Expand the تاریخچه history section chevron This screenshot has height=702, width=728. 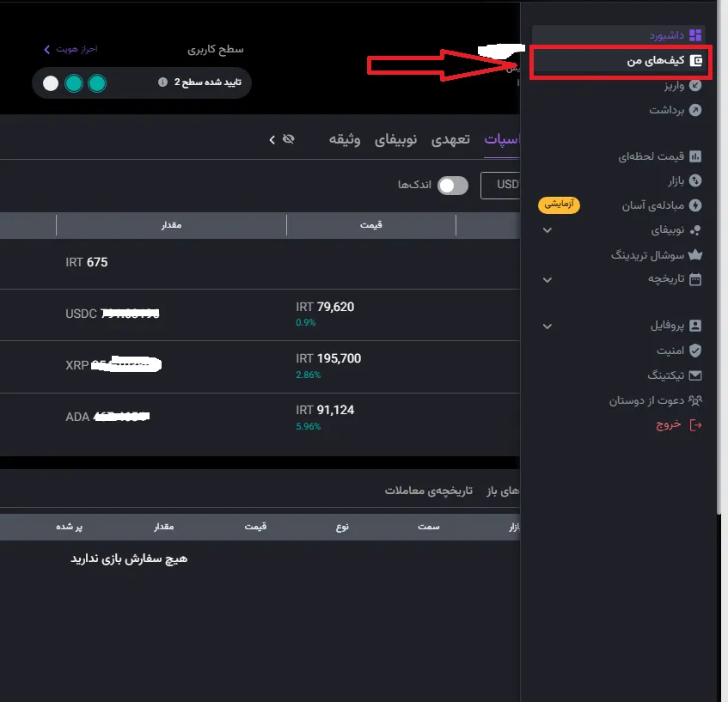pos(547,281)
